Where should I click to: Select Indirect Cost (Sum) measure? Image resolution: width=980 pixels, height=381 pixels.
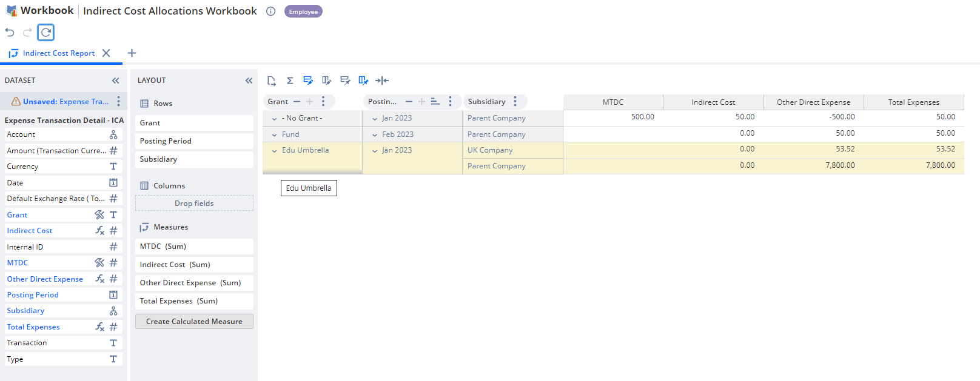pyautogui.click(x=194, y=265)
